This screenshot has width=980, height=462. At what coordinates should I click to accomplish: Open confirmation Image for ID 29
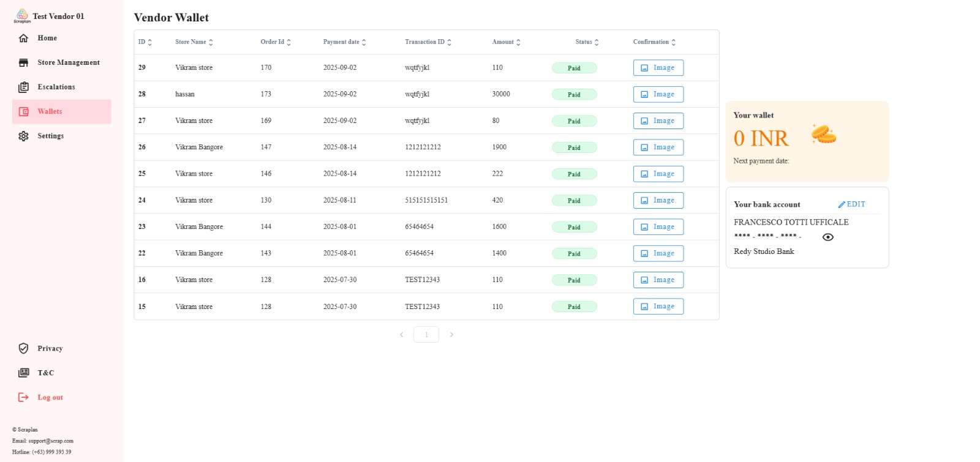coord(658,68)
